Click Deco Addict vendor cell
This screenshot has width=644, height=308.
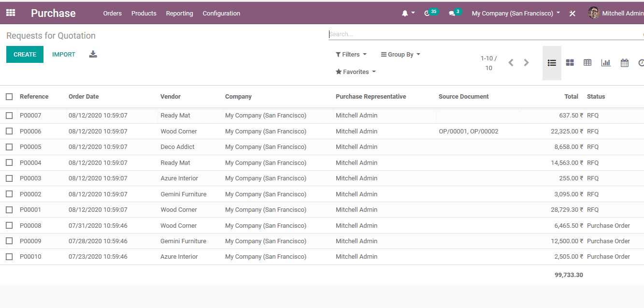[x=177, y=147]
